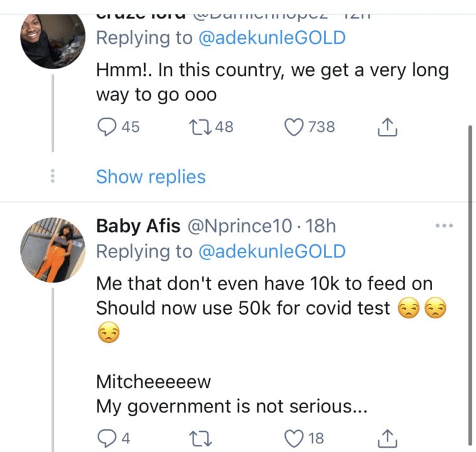
Task: Click the vertical dots beside Show replies
Action: (52, 177)
